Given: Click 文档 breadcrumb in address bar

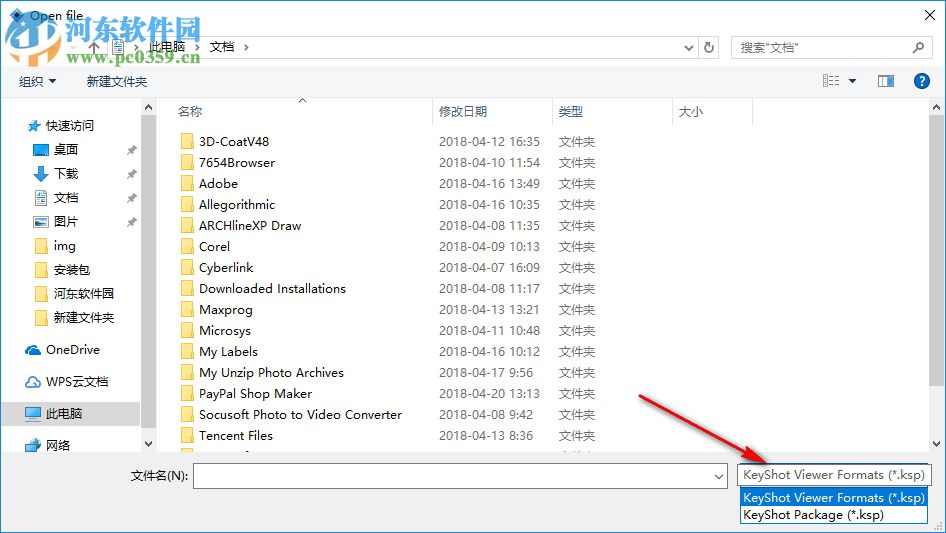Looking at the screenshot, I should (x=222, y=47).
